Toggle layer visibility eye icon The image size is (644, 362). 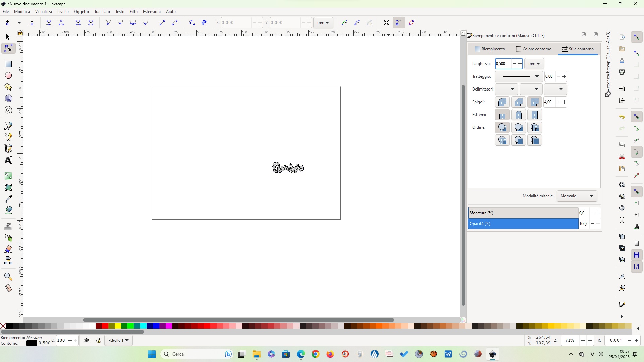[86, 340]
